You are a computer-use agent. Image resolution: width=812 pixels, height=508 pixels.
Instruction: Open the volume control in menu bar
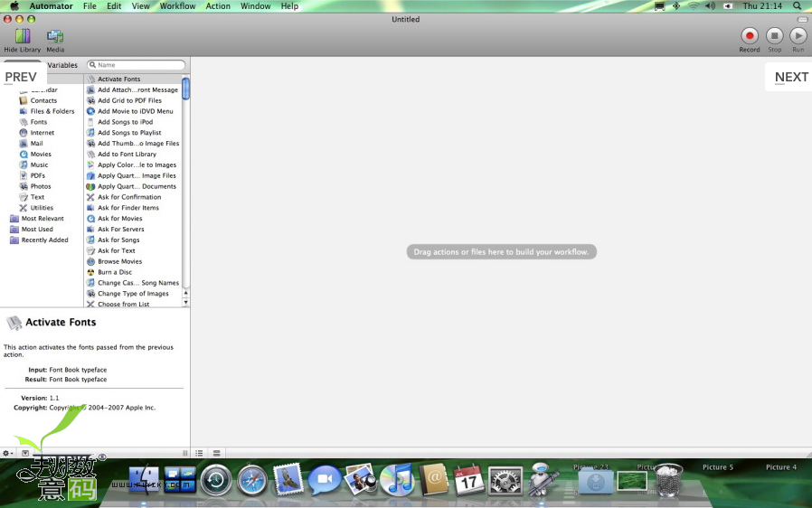[710, 6]
